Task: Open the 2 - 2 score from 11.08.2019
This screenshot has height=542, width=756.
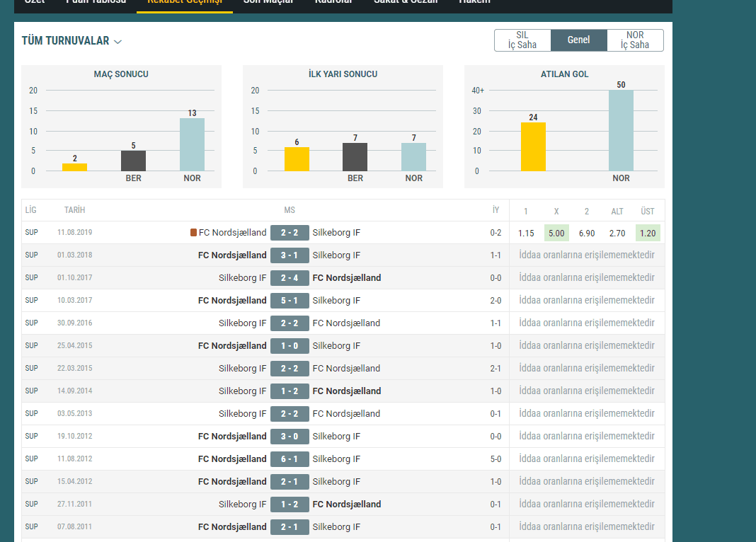Action: click(x=290, y=233)
